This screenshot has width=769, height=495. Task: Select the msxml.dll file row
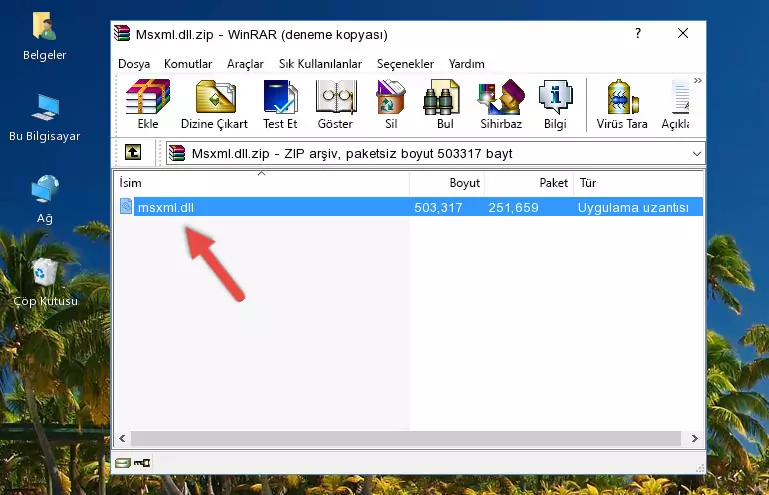click(x=410, y=207)
